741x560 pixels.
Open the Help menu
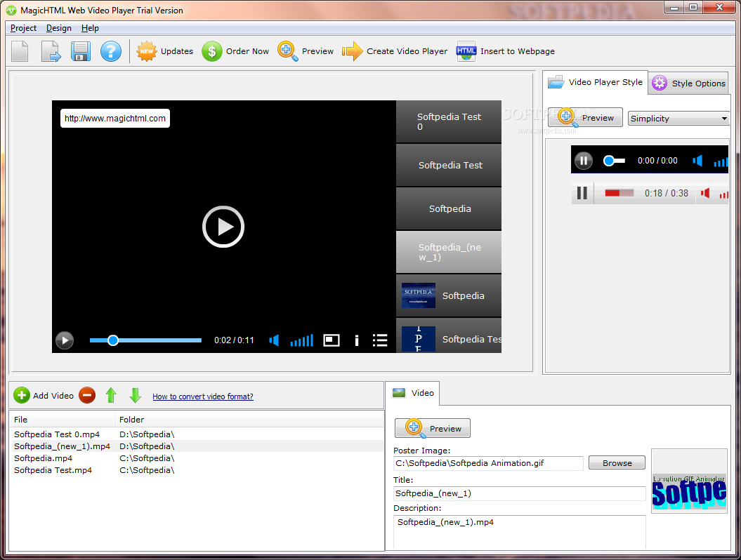tap(90, 28)
